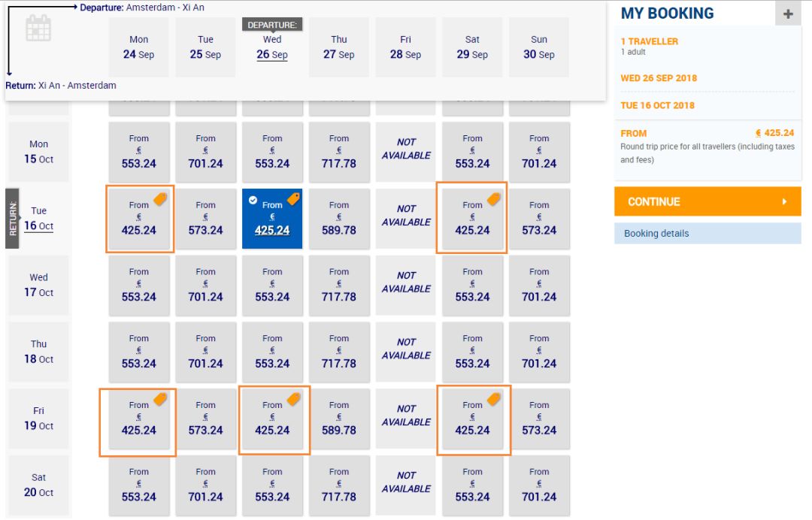Viewport: 812px width, 520px height.
Task: Click the calendar icon beside Departure
Action: (x=38, y=28)
